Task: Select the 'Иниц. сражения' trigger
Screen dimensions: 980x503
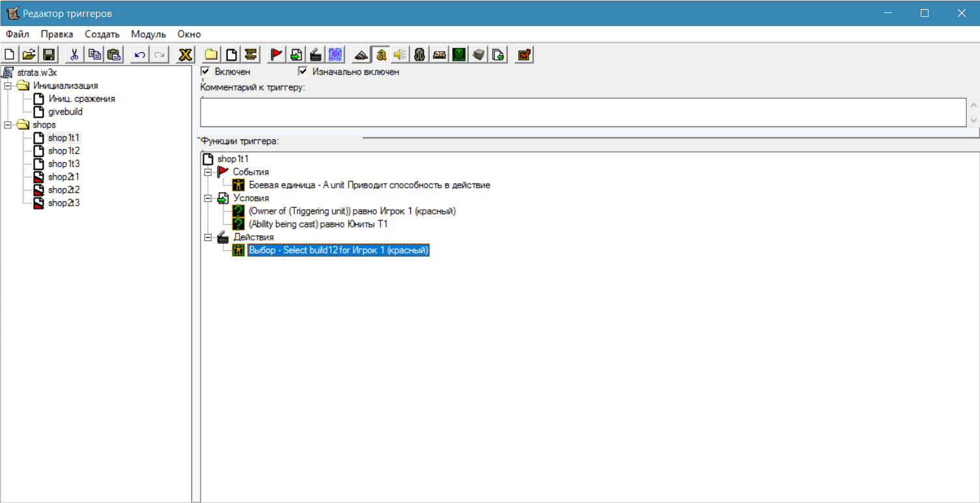Action: pyautogui.click(x=81, y=98)
